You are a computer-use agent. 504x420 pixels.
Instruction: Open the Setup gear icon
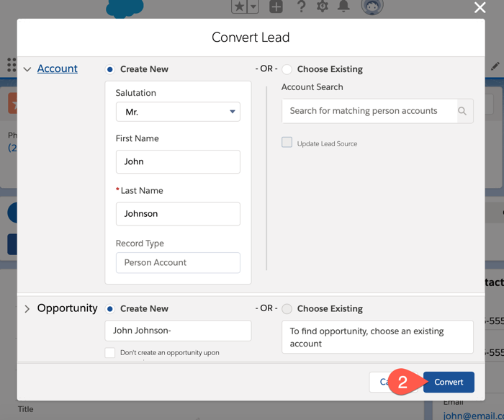(322, 6)
